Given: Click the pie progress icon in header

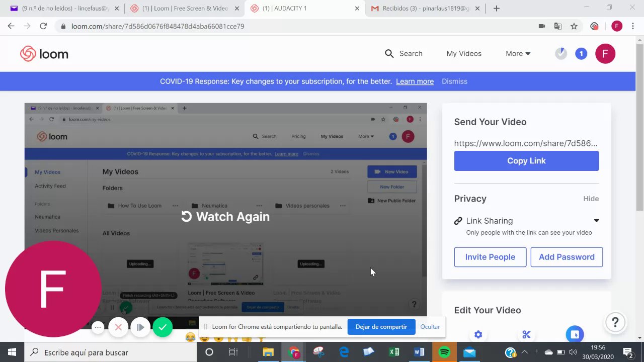Looking at the screenshot, I should pos(561,53).
